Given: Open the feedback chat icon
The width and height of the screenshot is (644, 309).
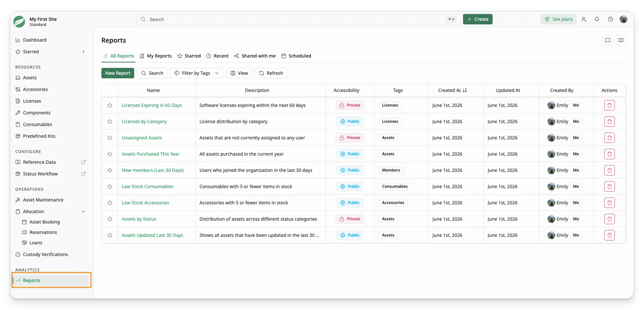Looking at the screenshot, I should click(x=608, y=40).
